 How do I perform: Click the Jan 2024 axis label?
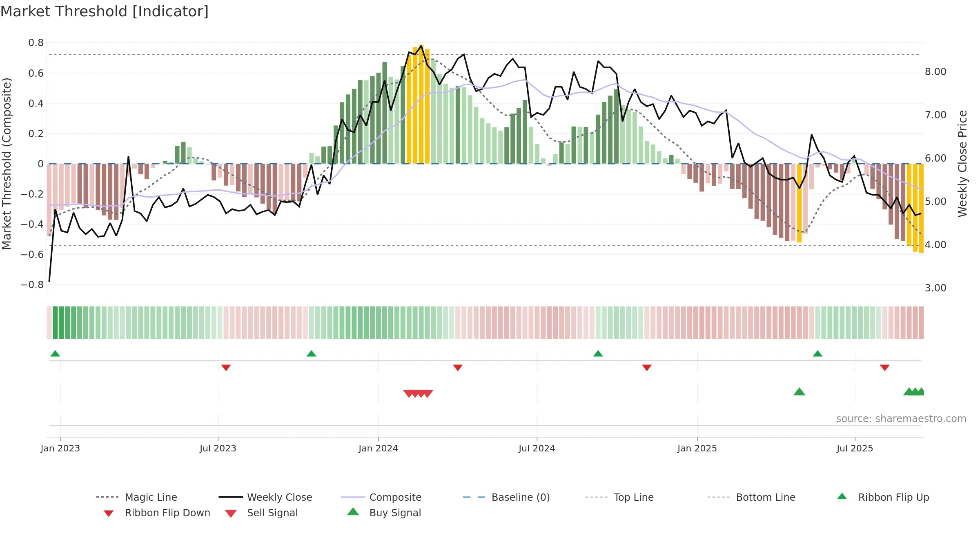tap(379, 449)
